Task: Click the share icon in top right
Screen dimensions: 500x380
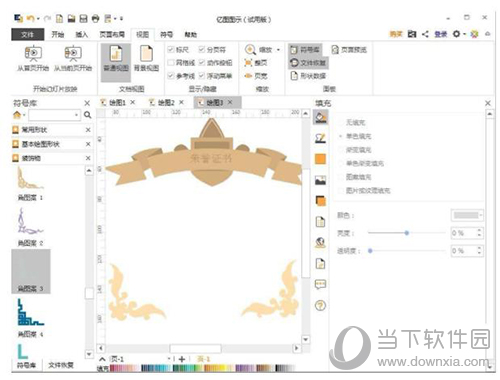Action: [425, 34]
